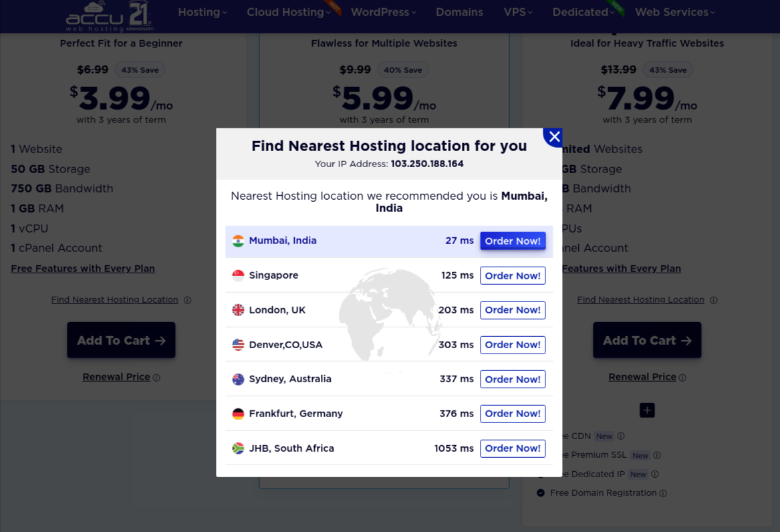Open the Hosting dropdown menu
780x532 pixels.
click(203, 12)
